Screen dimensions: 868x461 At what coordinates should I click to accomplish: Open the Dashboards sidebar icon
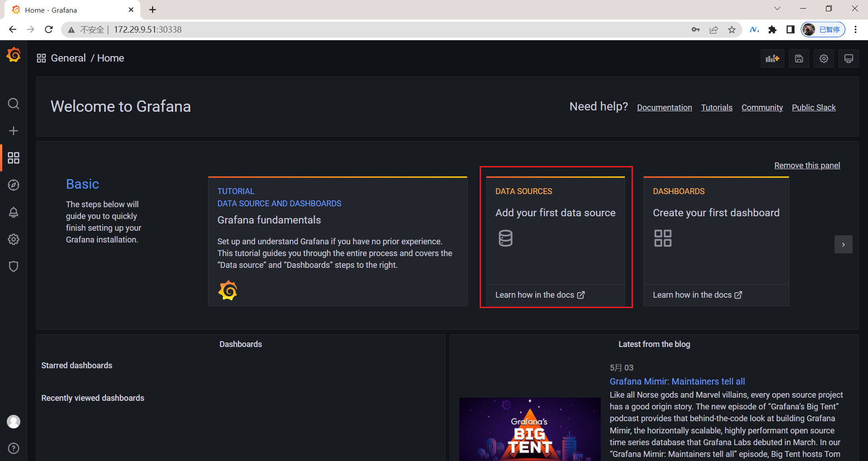(14, 158)
